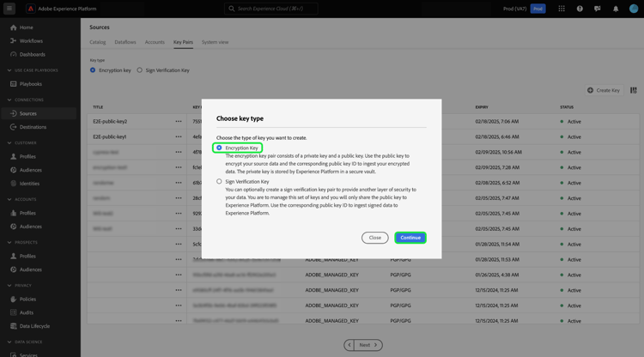This screenshot has width=644, height=357.
Task: Select Encryption Key radio in dialog
Action: click(219, 148)
